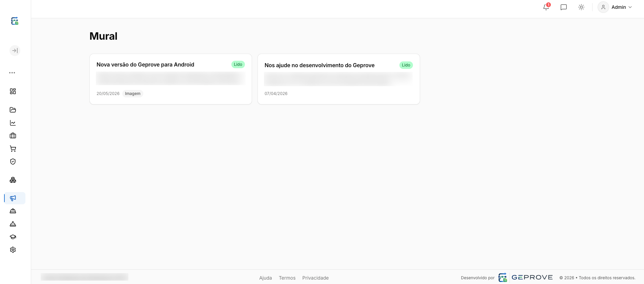This screenshot has width=644, height=284.
Task: Open the service bell icon
Action: [13, 224]
